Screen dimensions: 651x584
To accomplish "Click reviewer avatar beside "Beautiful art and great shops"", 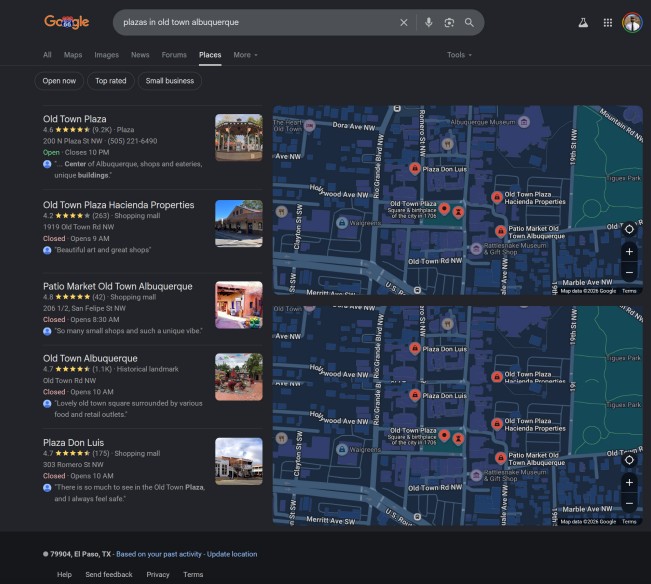I will [x=47, y=250].
